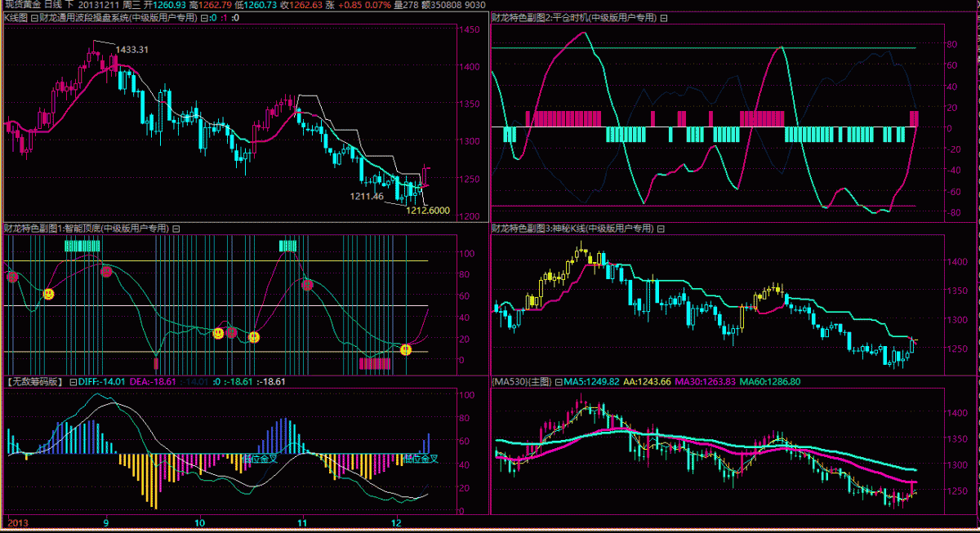The height and width of the screenshot is (533, 980).
Task: Select month 9 on the time axis
Action: [105, 522]
